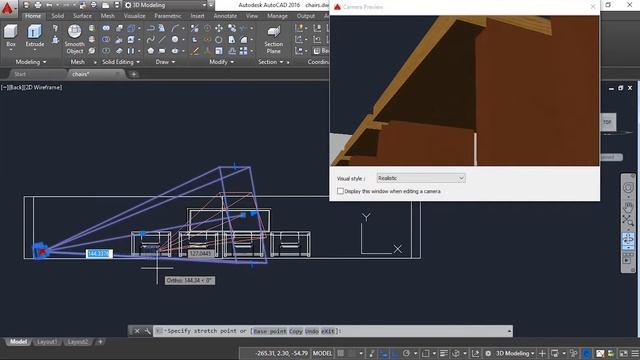Click the 127.0441 dynamic input field
Viewport: 640px width, 360px height.
[x=200, y=254]
